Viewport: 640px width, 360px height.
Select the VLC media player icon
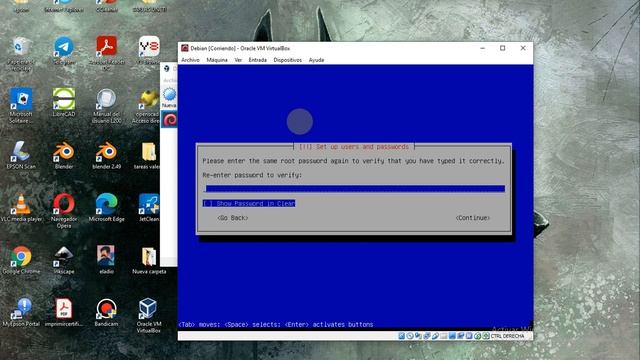[x=21, y=207]
